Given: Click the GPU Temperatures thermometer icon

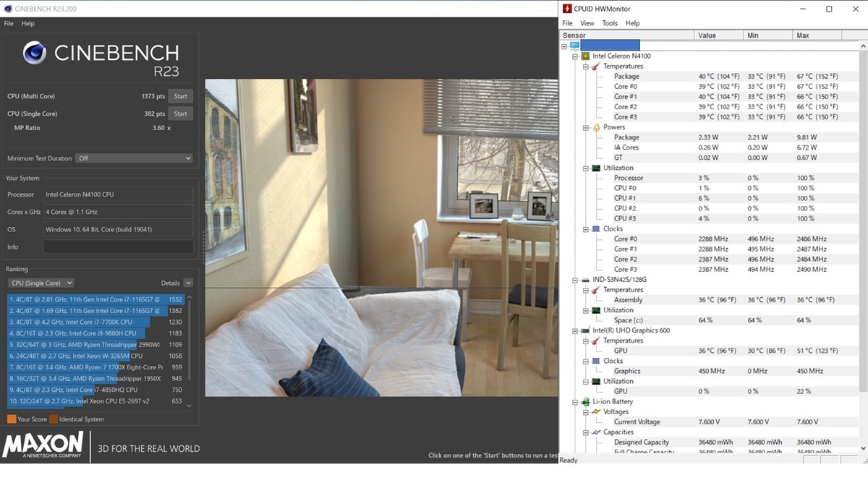Looking at the screenshot, I should point(596,341).
